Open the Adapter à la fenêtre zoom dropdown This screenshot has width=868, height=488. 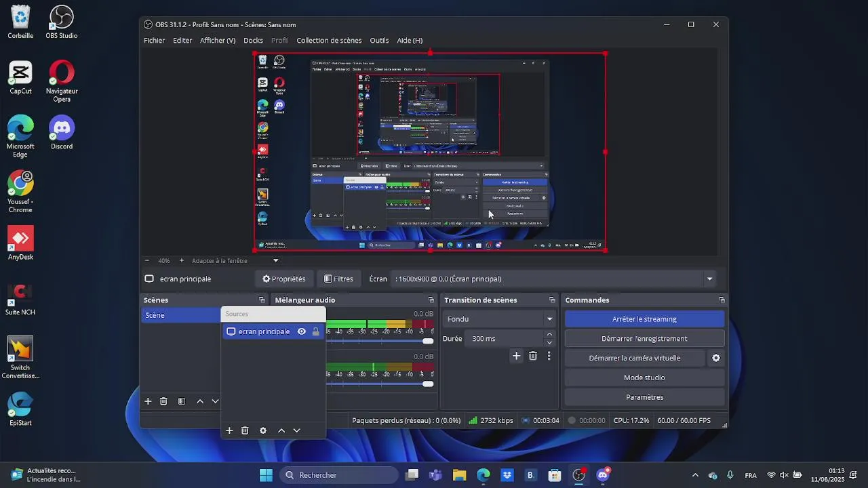pyautogui.click(x=275, y=260)
